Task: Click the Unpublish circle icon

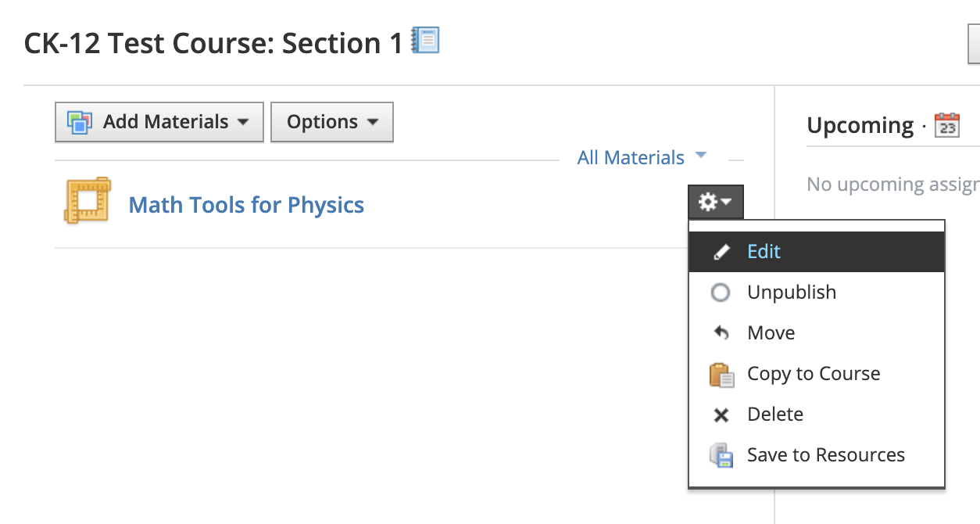Action: tap(721, 293)
